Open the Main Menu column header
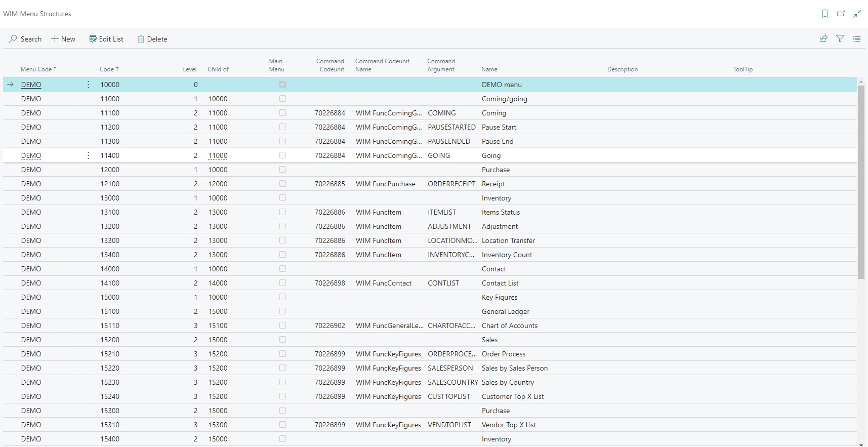The width and height of the screenshot is (868, 447). click(276, 65)
